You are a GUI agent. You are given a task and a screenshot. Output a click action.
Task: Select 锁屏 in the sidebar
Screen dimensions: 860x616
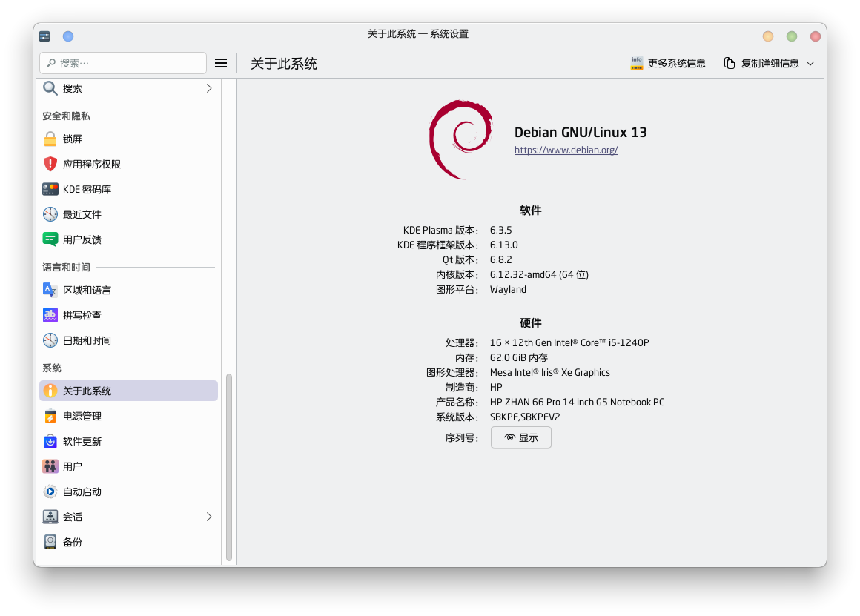(x=128, y=139)
